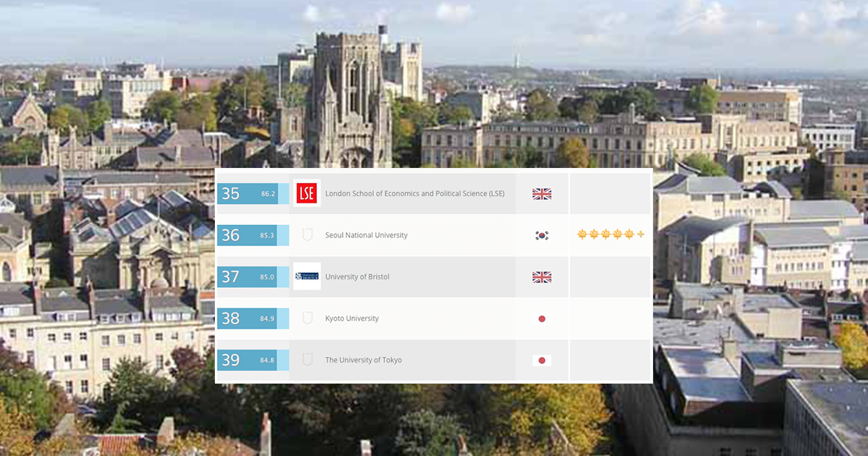Click the UK flag beside LSE

[542, 194]
